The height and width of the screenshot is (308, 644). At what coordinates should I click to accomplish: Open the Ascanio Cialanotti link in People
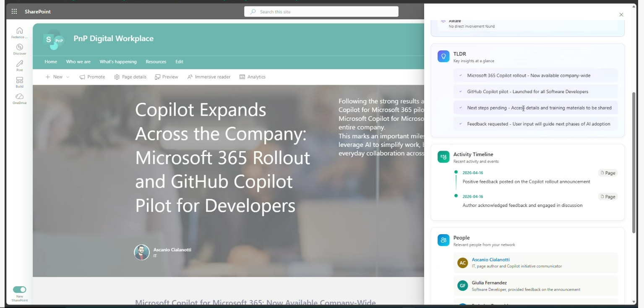[x=490, y=260]
